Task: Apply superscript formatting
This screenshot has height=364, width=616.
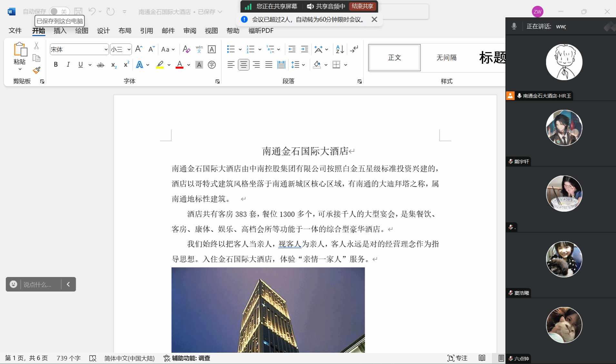Action: 126,65
